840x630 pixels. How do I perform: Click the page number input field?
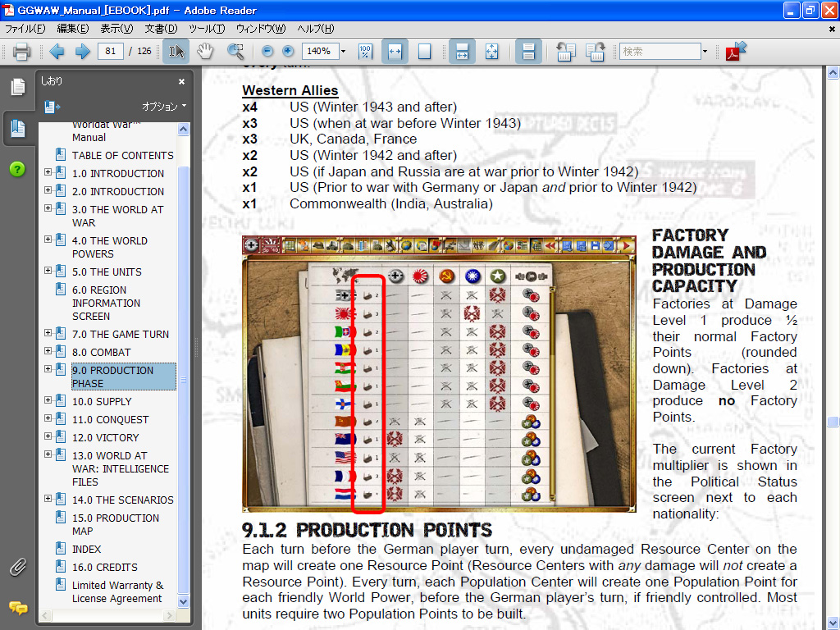(111, 52)
